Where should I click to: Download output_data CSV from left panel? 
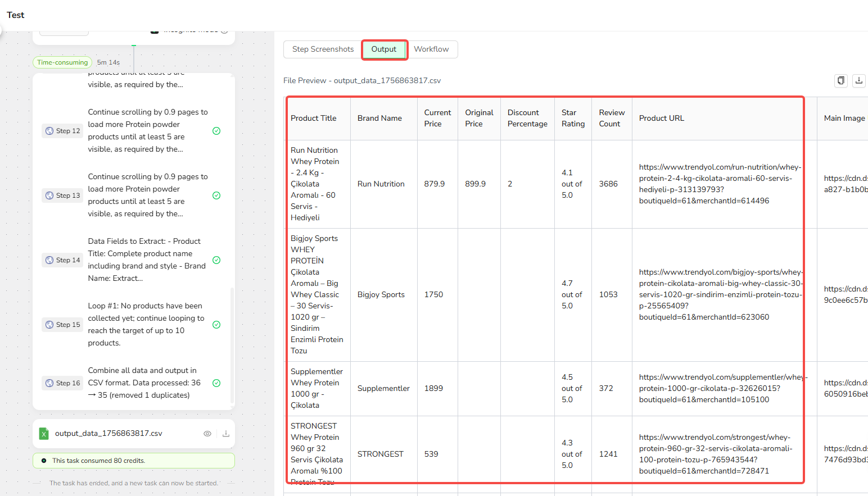point(225,434)
